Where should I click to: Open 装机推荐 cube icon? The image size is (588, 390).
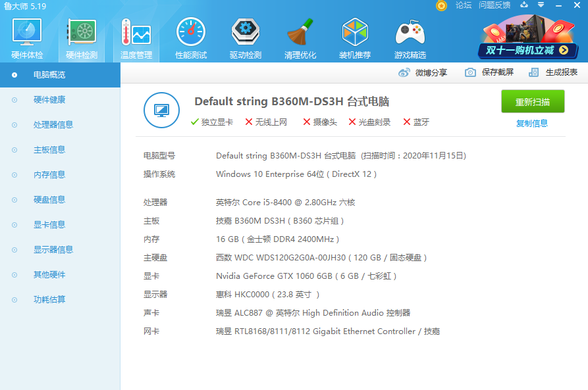(x=355, y=32)
